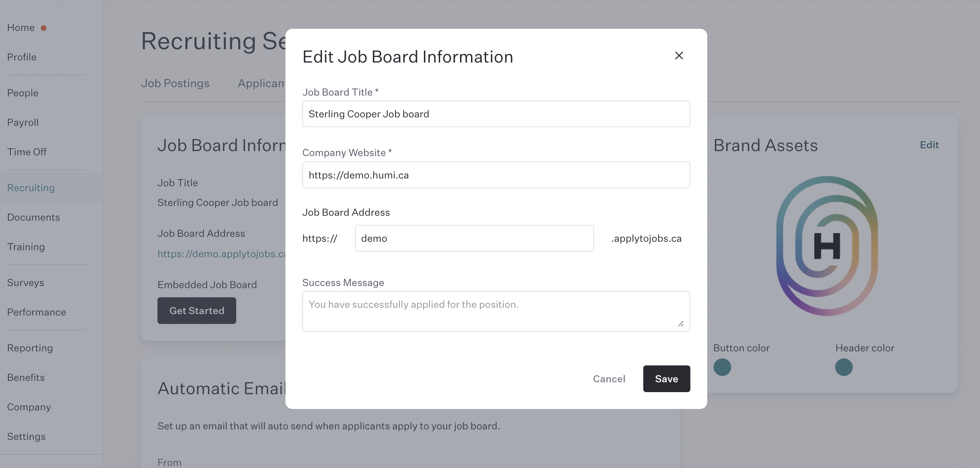Click the Home notification dot
Image resolution: width=980 pixels, height=468 pixels.
pos(44,28)
